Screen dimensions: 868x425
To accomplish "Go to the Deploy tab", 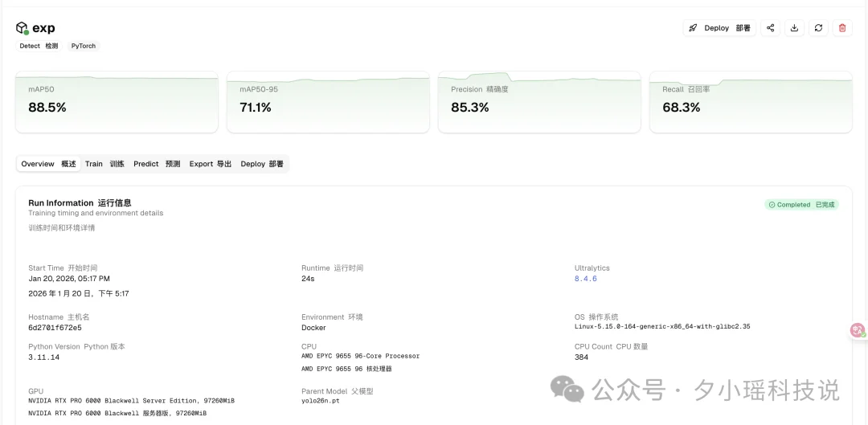I will coord(262,164).
